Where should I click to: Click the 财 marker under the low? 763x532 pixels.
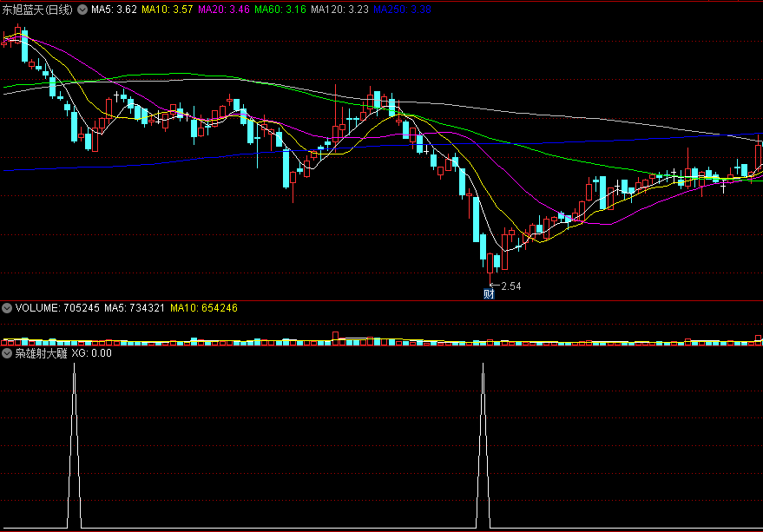coord(489,293)
